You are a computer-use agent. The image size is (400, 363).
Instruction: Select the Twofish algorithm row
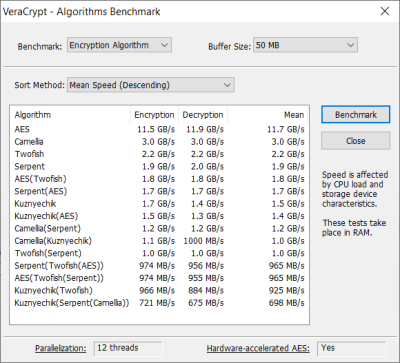[159, 154]
